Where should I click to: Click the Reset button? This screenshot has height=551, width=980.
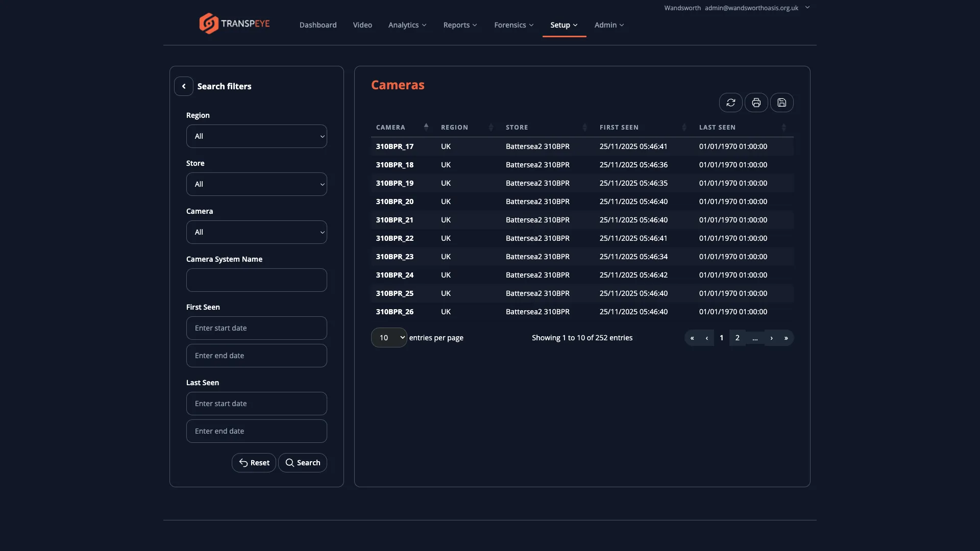point(253,462)
